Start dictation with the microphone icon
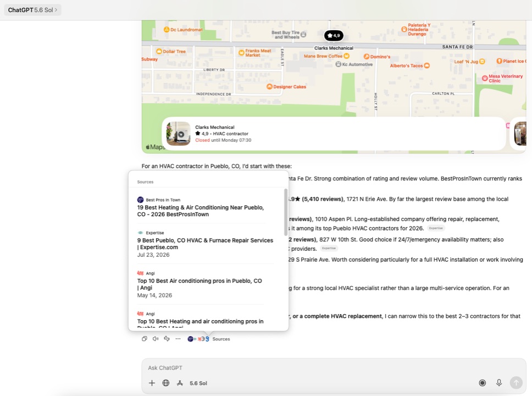 pyautogui.click(x=499, y=383)
